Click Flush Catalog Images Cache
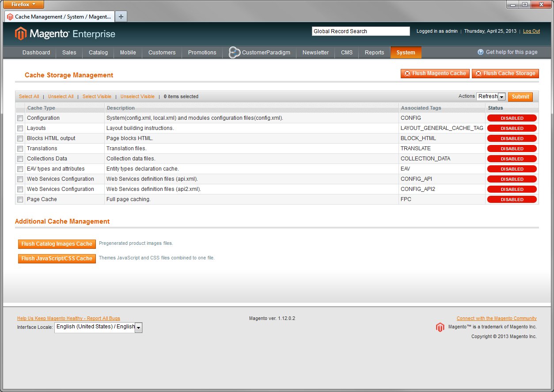This screenshot has width=554, height=392. (x=57, y=244)
